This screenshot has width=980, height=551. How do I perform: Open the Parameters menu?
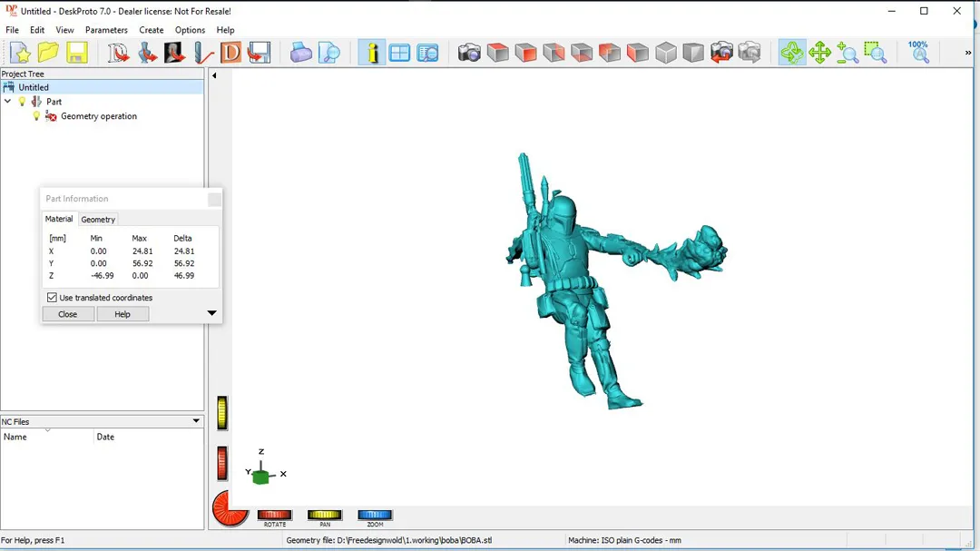click(x=106, y=30)
